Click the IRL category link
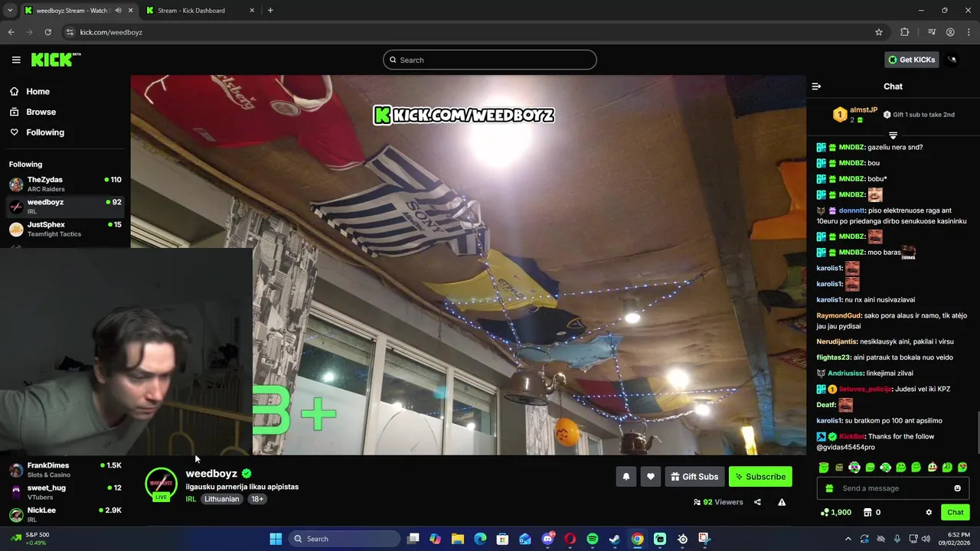The height and width of the screenshot is (551, 980). pos(191,499)
